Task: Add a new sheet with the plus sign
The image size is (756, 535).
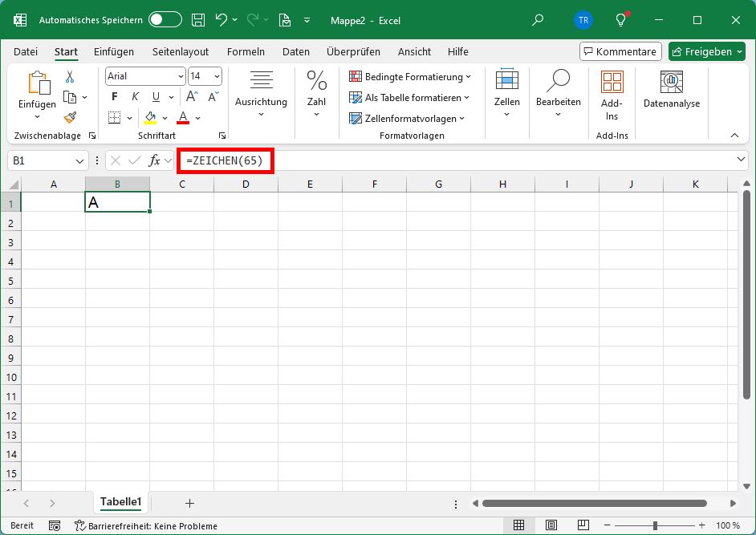Action: pos(189,503)
